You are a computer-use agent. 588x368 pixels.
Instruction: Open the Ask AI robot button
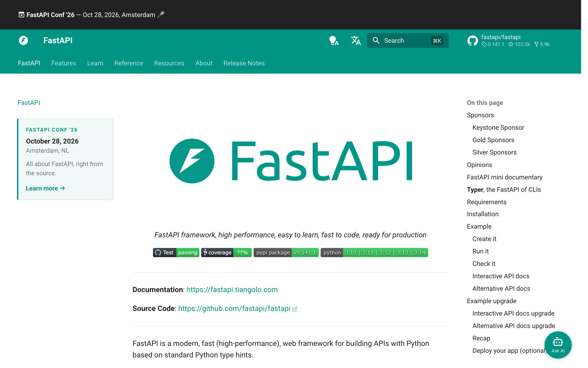[x=558, y=345]
